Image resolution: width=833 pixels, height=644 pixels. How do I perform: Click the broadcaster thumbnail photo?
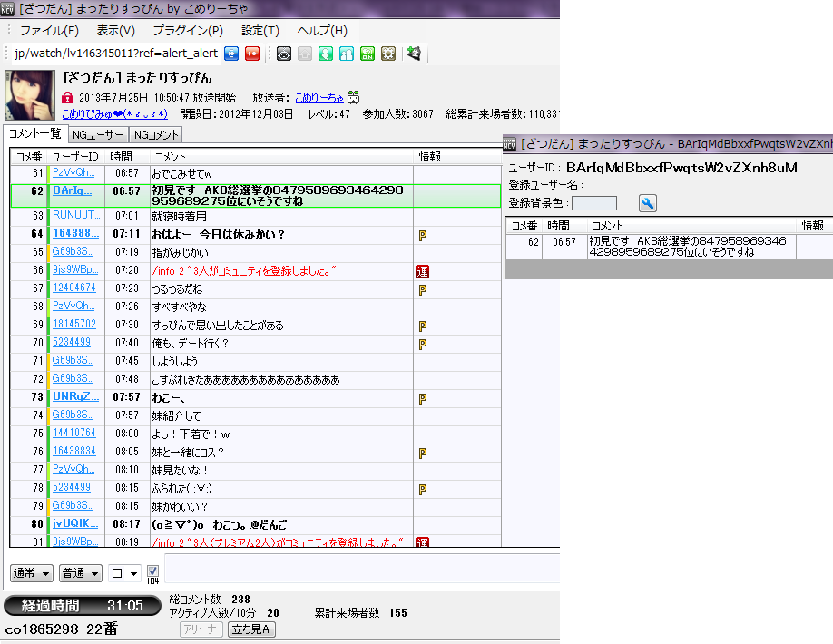point(30,95)
